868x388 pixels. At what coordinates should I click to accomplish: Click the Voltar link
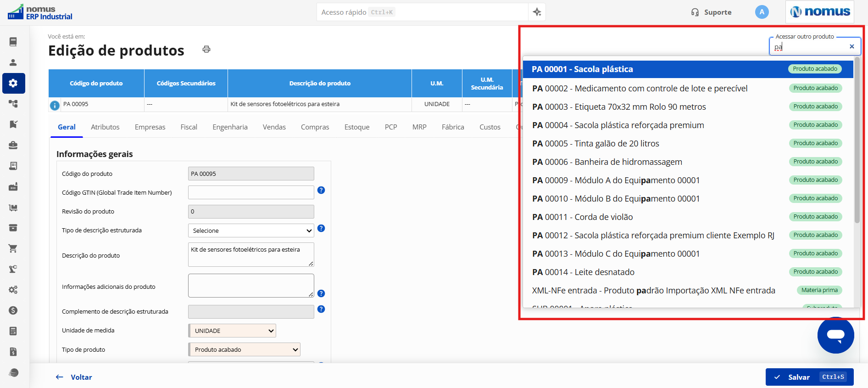coord(74,377)
